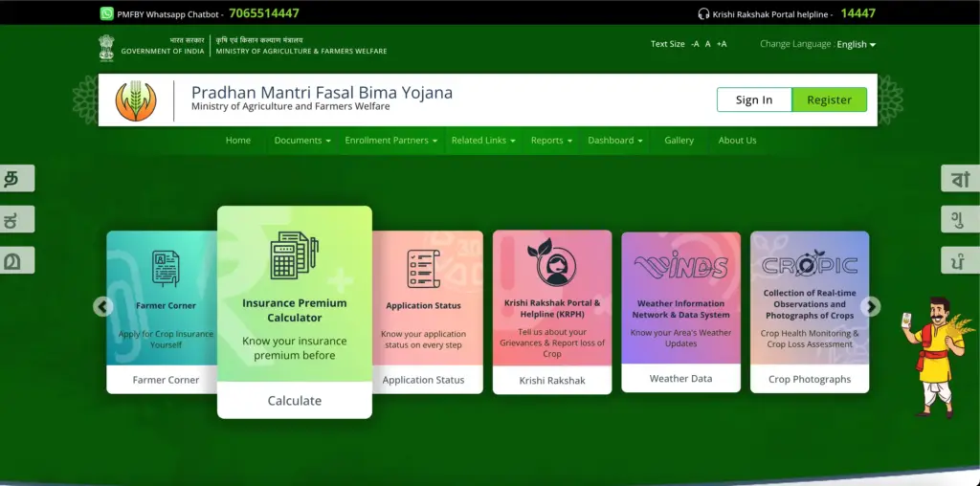
Task: Click the Farmer Corner document icon
Action: click(x=166, y=268)
